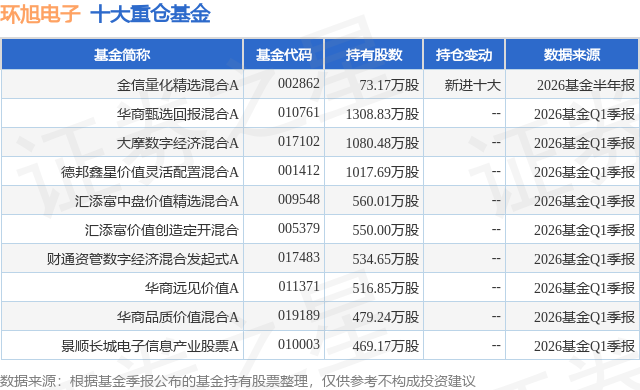Click 德邦鑫星价值灵活配置混合A fund name
This screenshot has height=390, width=640.
pyautogui.click(x=150, y=172)
